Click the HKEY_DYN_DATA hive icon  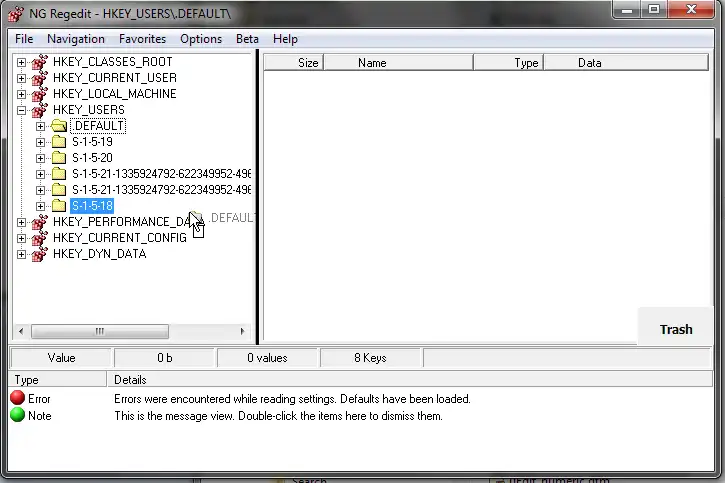[40, 254]
